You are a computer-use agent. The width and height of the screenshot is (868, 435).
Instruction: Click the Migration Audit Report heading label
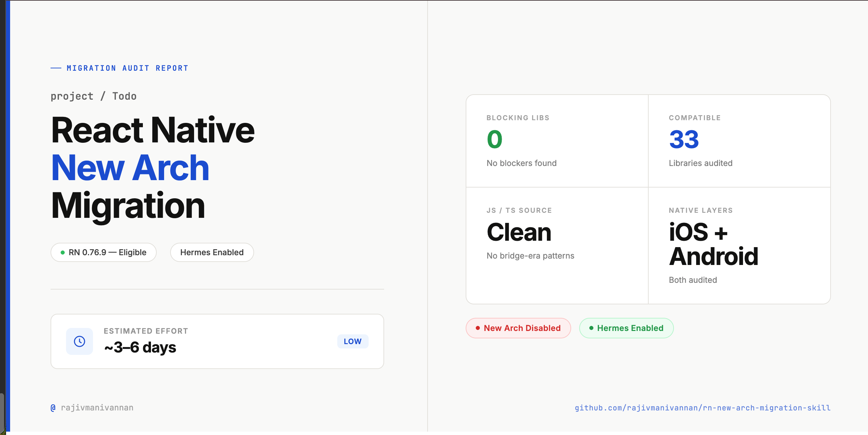coord(127,68)
